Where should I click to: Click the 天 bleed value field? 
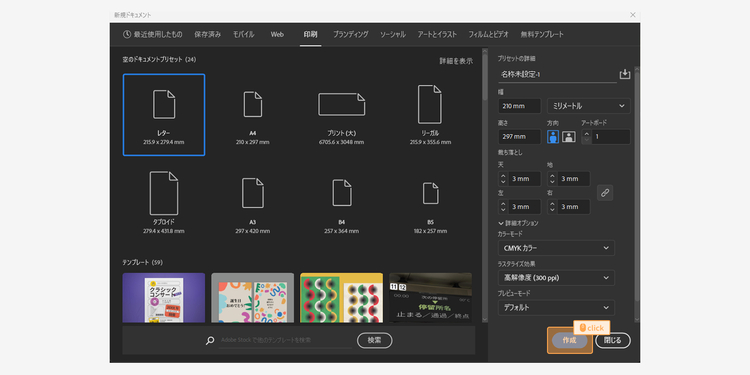(x=524, y=179)
